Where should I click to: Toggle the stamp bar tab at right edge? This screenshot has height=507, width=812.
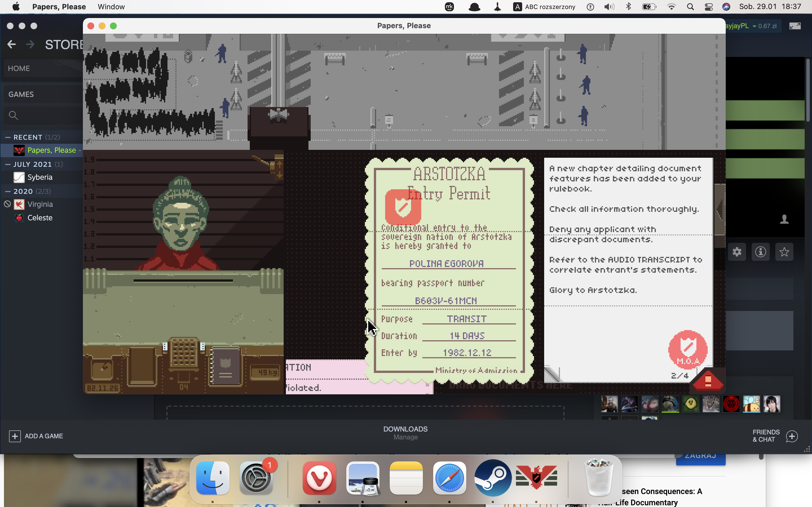[x=720, y=210]
